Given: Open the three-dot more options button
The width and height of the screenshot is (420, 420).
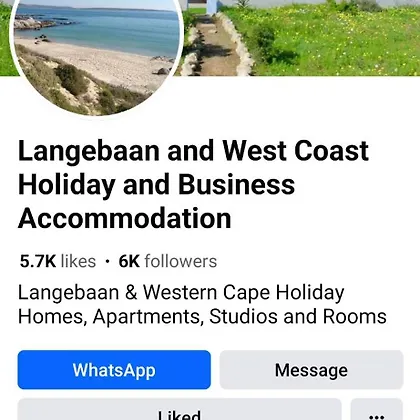Looking at the screenshot, I should click(x=377, y=409).
